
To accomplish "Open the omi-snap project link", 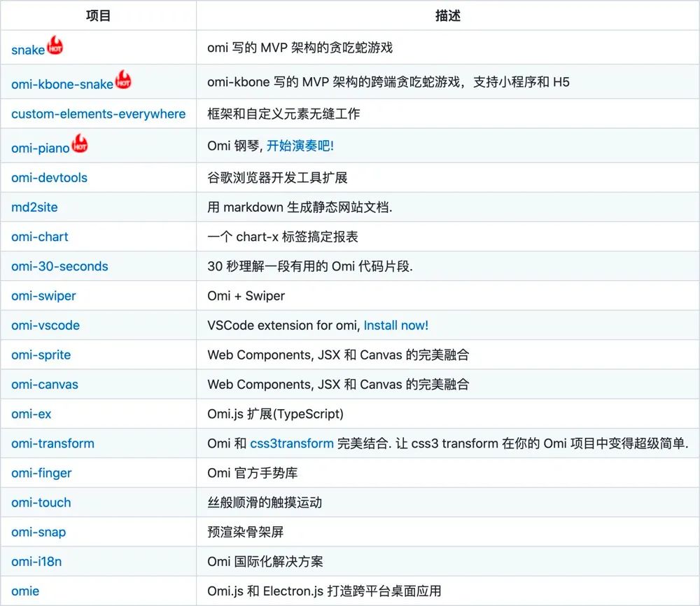I will [38, 532].
